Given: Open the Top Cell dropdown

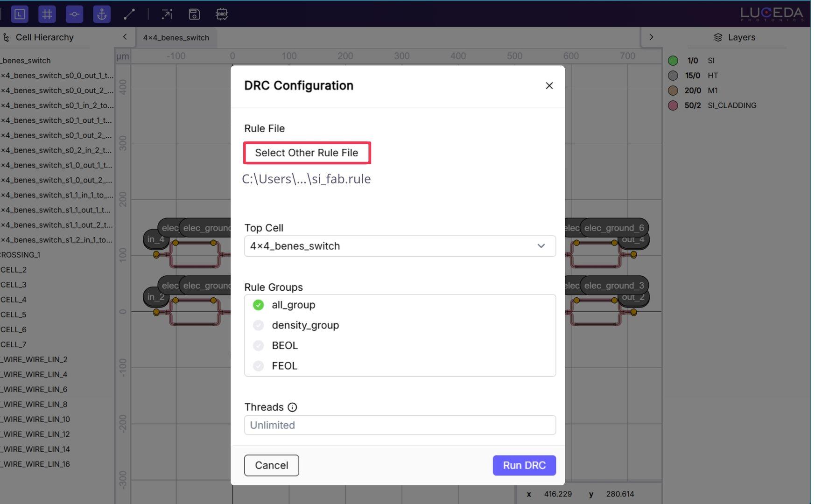Looking at the screenshot, I should (400, 246).
